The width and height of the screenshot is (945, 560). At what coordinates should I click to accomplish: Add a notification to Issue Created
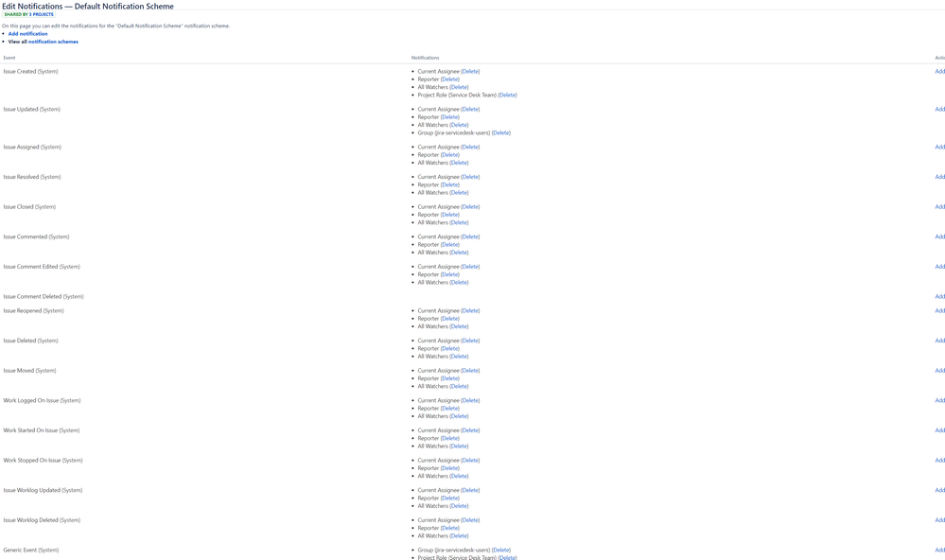[x=939, y=71]
